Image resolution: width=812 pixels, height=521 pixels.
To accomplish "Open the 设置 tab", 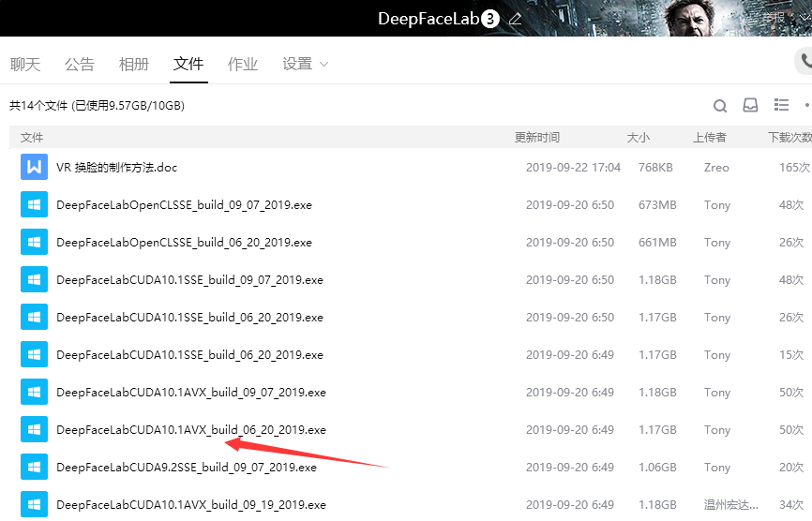I will coord(297,64).
